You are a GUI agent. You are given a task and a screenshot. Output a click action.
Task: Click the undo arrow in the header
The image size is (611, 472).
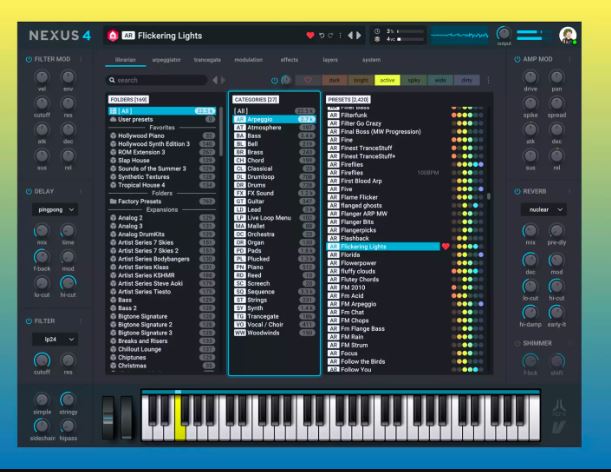click(x=321, y=35)
